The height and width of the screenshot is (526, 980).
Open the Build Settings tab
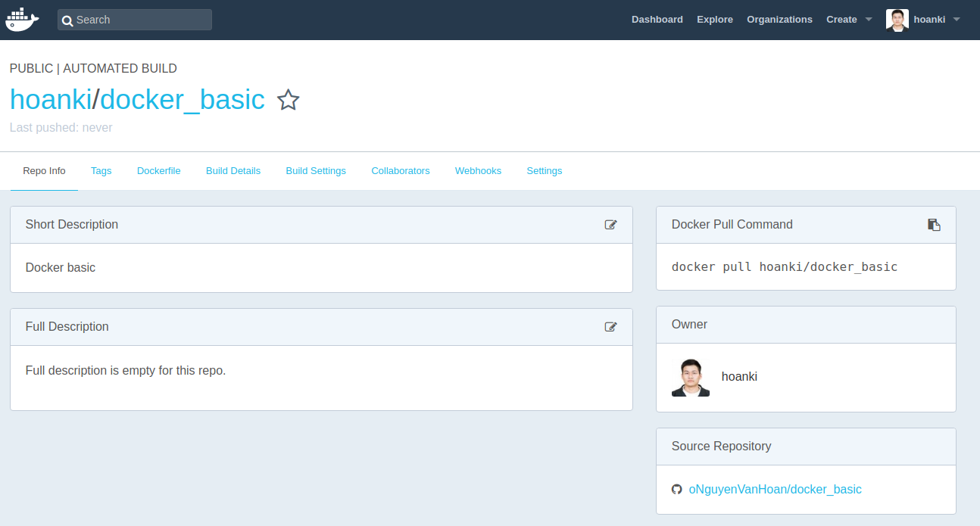(x=316, y=171)
